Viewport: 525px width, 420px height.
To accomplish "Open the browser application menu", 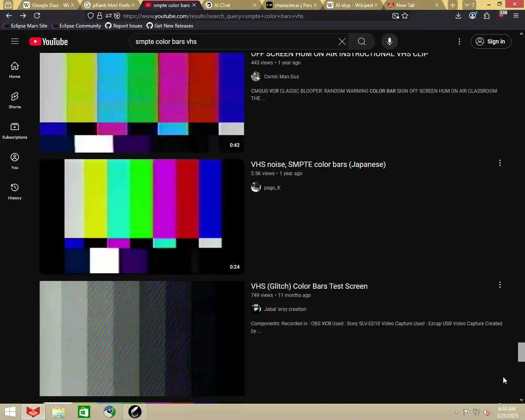I will [x=516, y=16].
